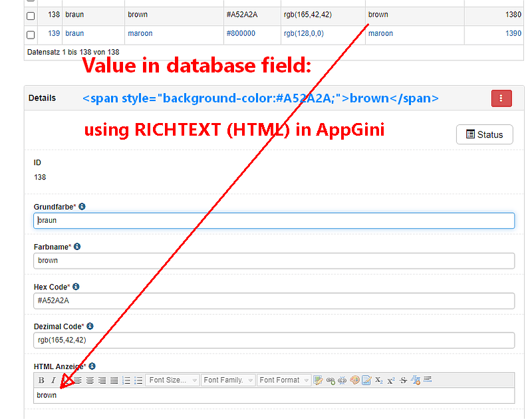This screenshot has width=532, height=419.
Task: Open the Font Family dropdown
Action: [228, 380]
